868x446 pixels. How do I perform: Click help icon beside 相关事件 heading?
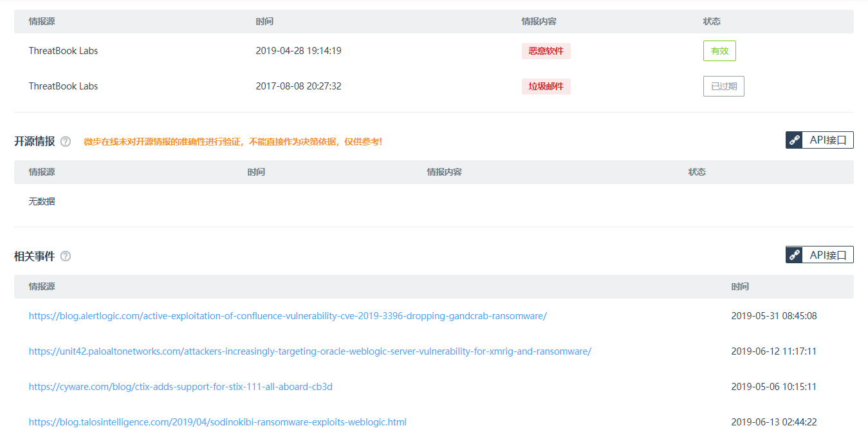(66, 256)
